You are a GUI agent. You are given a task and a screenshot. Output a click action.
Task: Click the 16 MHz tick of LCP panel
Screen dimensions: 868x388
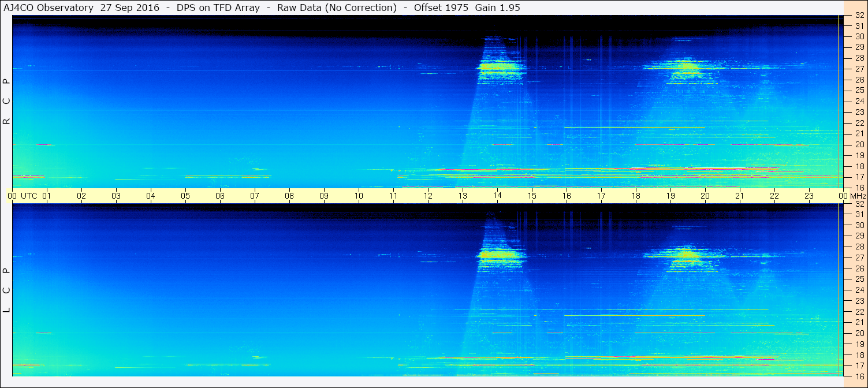point(859,376)
